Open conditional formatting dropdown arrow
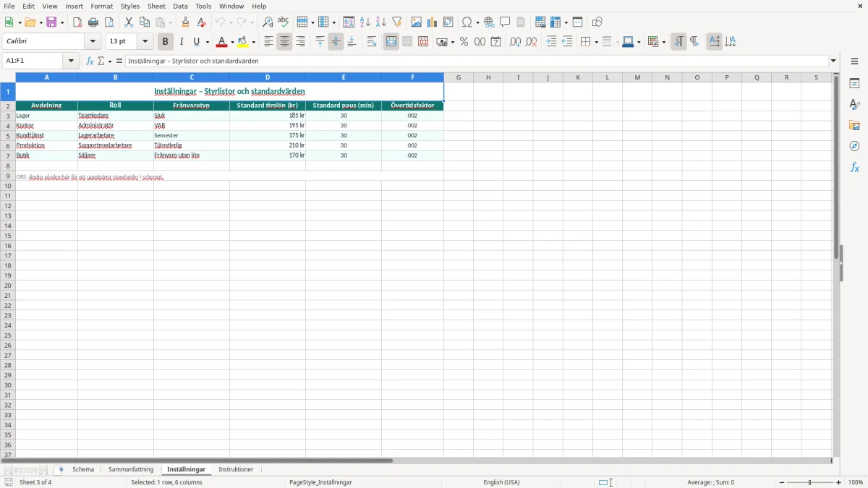This screenshot has width=868, height=488. tap(663, 43)
